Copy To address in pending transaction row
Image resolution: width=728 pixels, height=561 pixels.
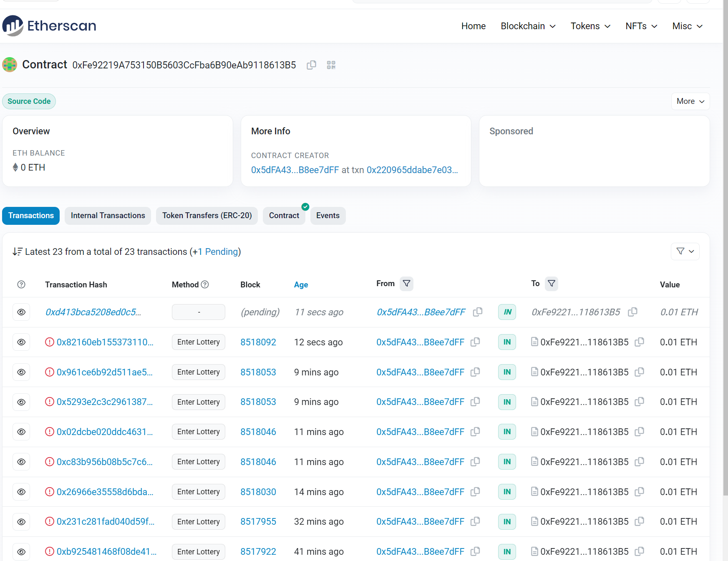632,312
